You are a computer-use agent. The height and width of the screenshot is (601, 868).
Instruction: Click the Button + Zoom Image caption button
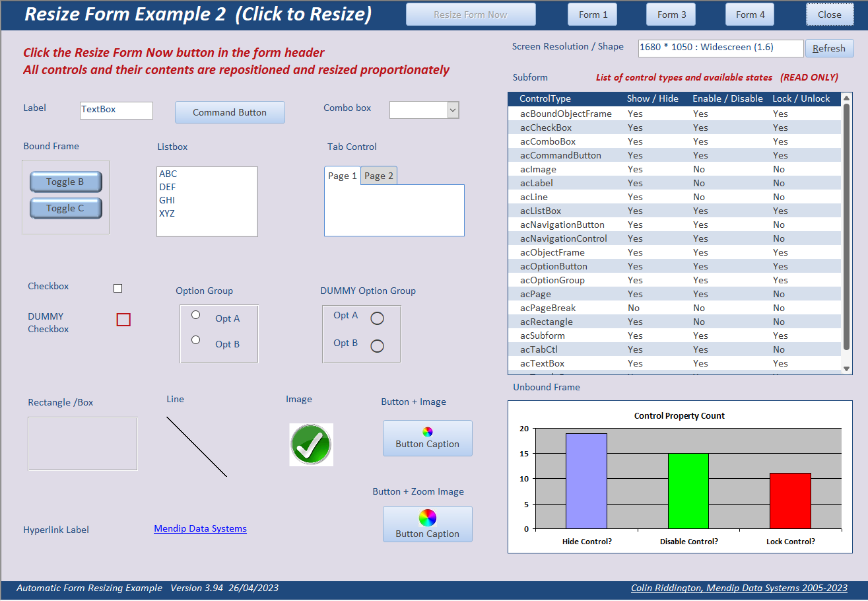(x=428, y=524)
